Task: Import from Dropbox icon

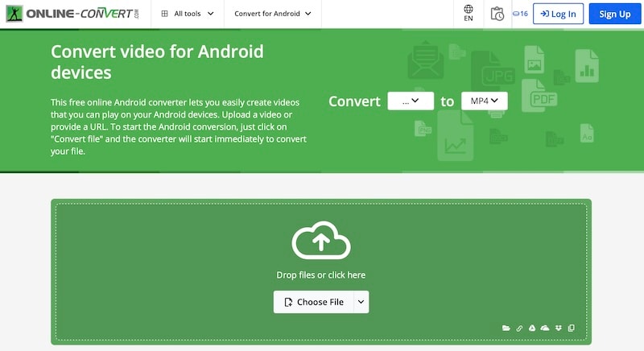Action: (x=558, y=328)
